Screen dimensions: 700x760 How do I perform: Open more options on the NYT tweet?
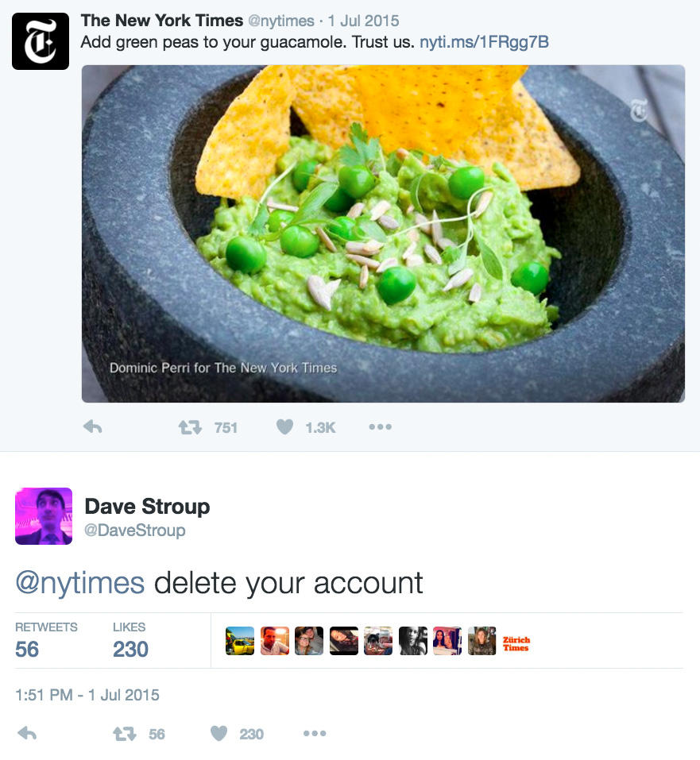[x=380, y=427]
